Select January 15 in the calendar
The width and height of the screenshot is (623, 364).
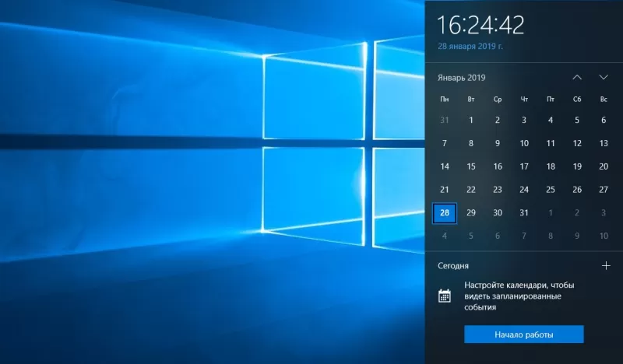click(x=471, y=166)
